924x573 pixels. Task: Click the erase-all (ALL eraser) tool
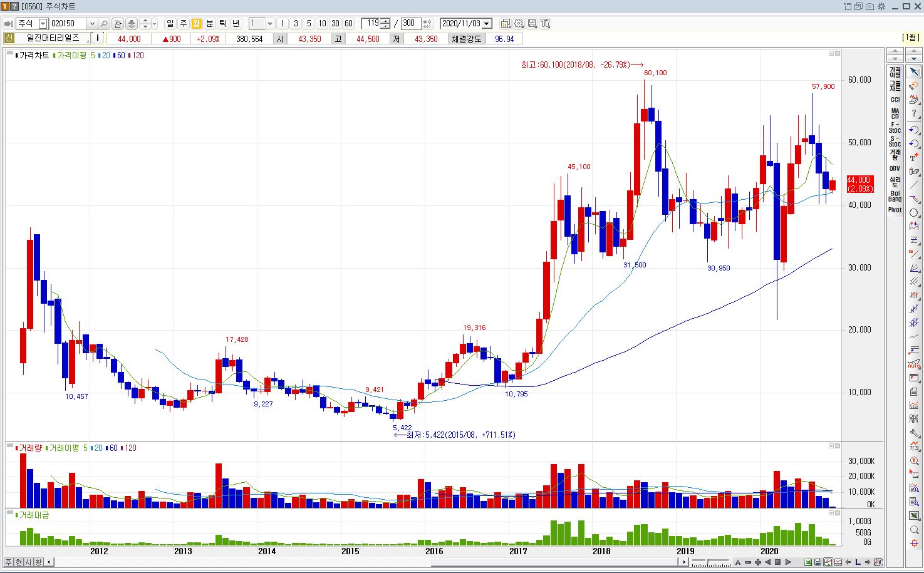point(913,100)
